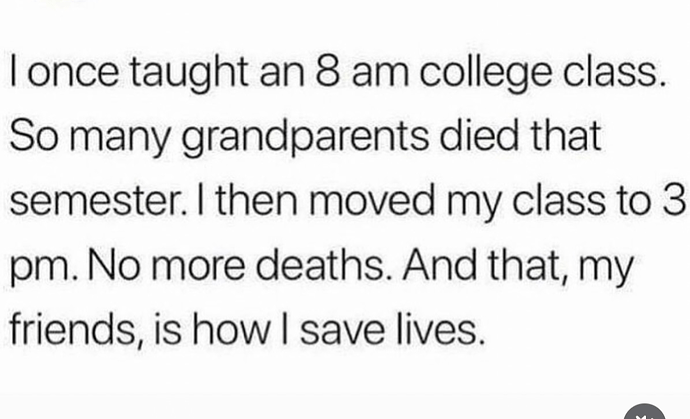Click the word "So" starting second line
Image resolution: width=690 pixels, height=419 pixels.
tap(34, 136)
